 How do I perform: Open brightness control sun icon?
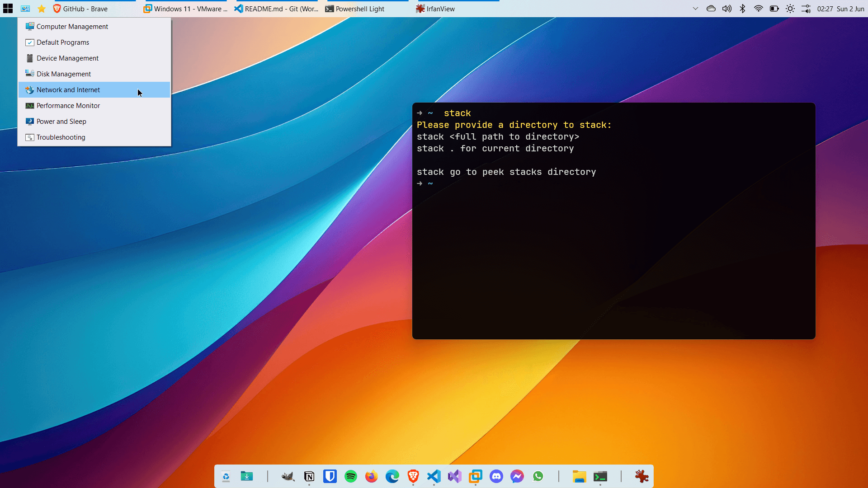click(790, 9)
